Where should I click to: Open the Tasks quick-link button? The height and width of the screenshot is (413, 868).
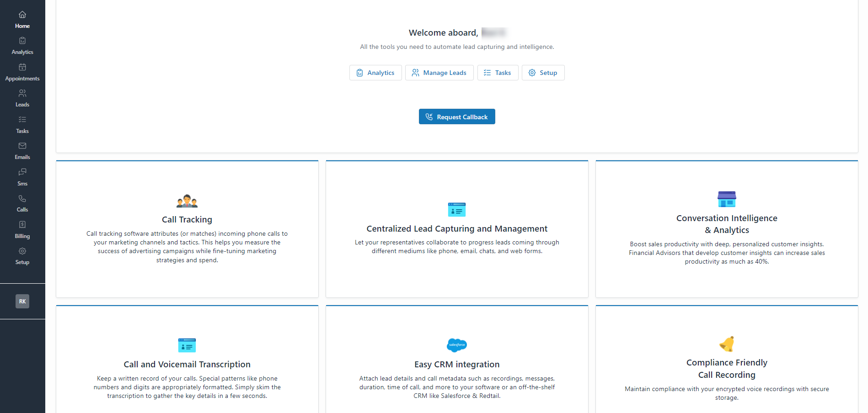tap(498, 73)
